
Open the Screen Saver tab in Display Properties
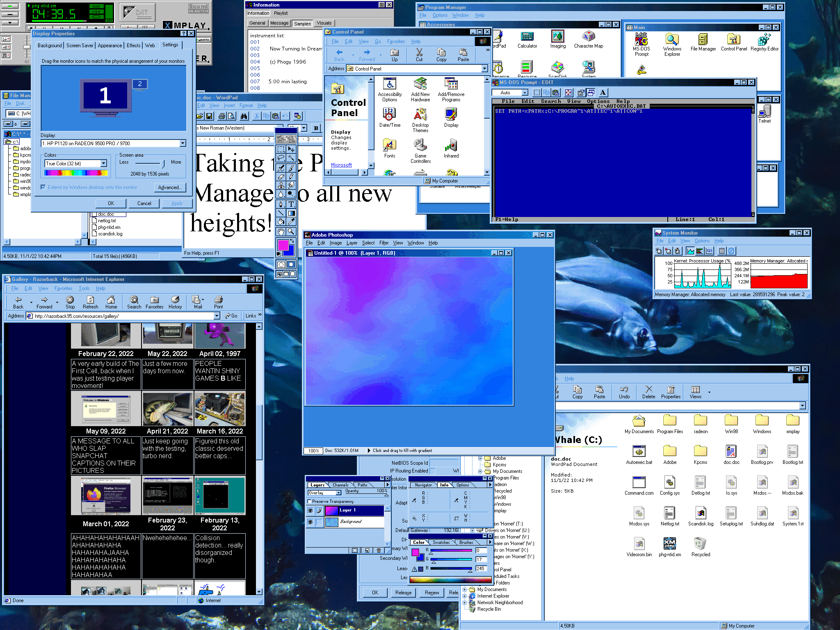coord(80,46)
